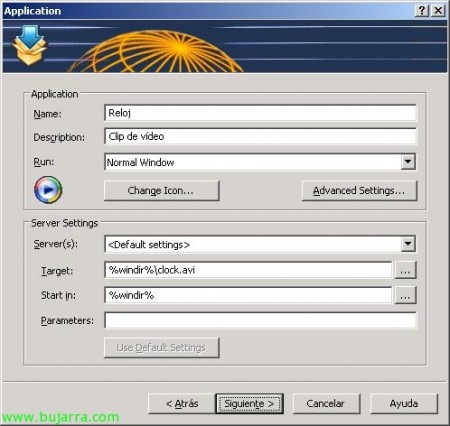Open the Run mode dropdown arrow
The width and height of the screenshot is (450, 426).
click(x=408, y=162)
